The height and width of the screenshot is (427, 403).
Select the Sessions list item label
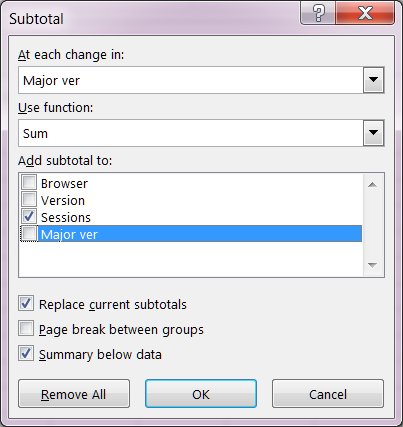(66, 217)
